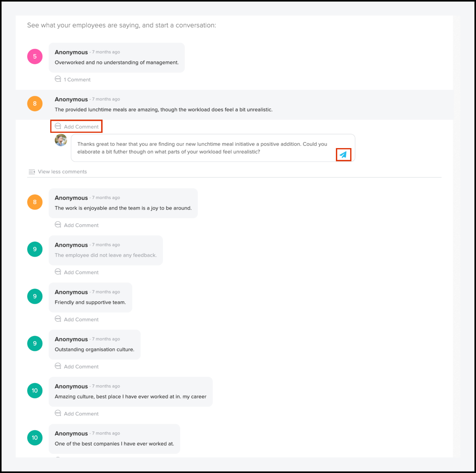Add comment to the no-feedback response
This screenshot has width=476, height=473.
pos(81,272)
